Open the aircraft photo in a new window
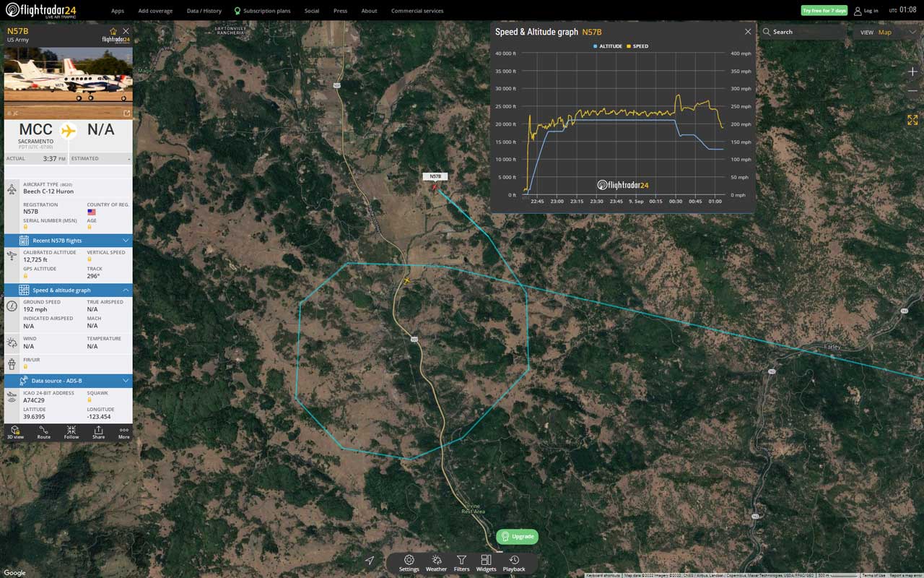924x578 pixels. pyautogui.click(x=127, y=113)
